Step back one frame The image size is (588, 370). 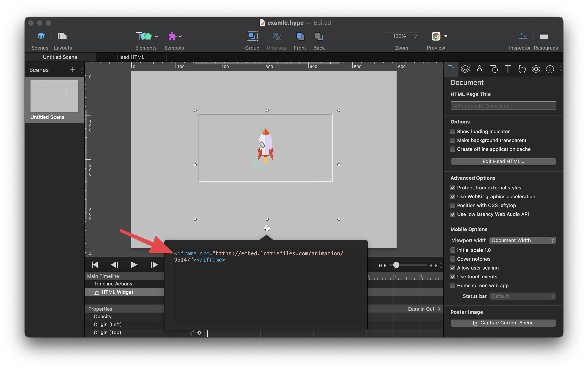click(x=115, y=265)
